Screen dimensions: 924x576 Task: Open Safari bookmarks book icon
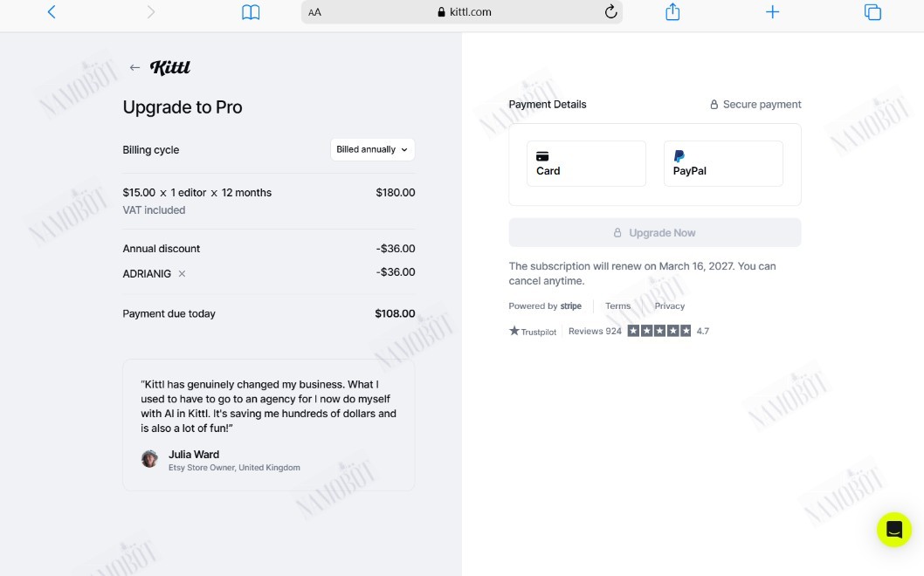251,11
